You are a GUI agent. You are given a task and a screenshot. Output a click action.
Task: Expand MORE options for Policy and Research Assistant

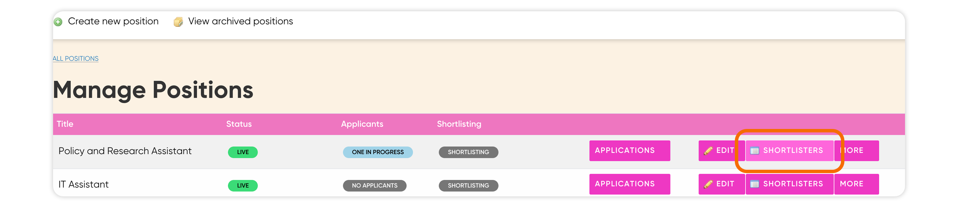[856, 151]
